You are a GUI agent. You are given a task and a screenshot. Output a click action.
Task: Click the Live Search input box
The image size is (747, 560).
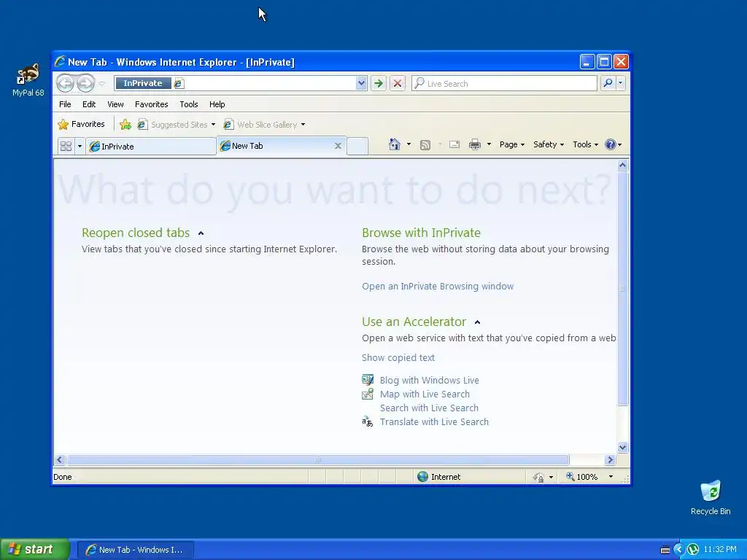coord(504,83)
